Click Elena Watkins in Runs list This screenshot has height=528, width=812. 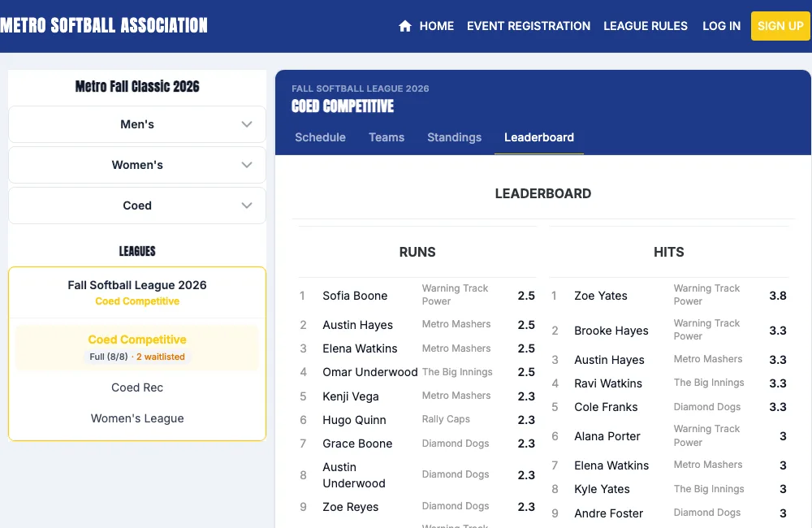[x=360, y=348]
